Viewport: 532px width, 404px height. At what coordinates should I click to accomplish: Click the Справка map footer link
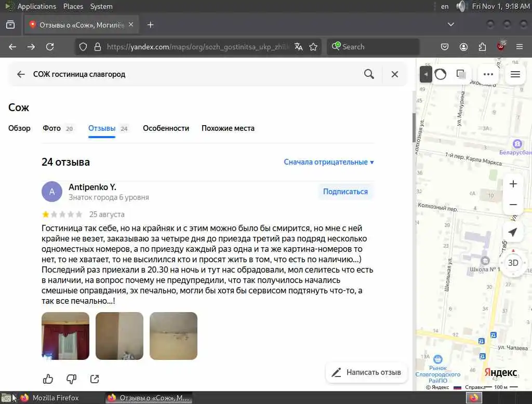pos(475,387)
